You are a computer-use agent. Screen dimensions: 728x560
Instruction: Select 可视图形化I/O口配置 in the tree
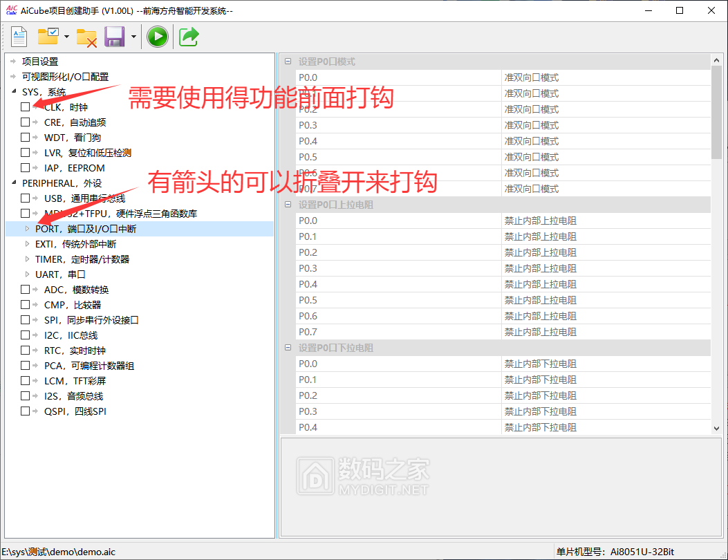[65, 77]
